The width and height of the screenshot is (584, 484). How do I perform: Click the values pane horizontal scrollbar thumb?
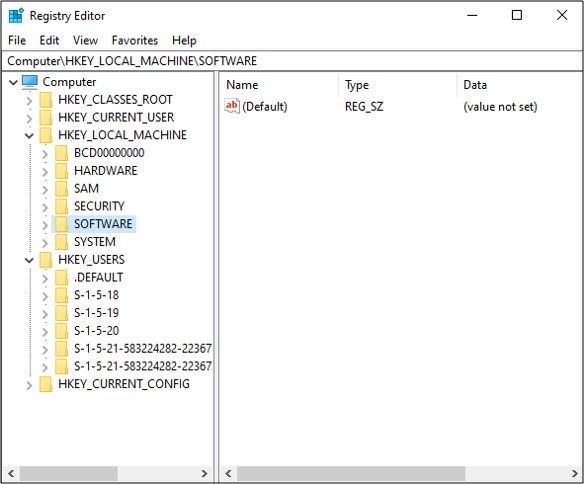(351, 474)
